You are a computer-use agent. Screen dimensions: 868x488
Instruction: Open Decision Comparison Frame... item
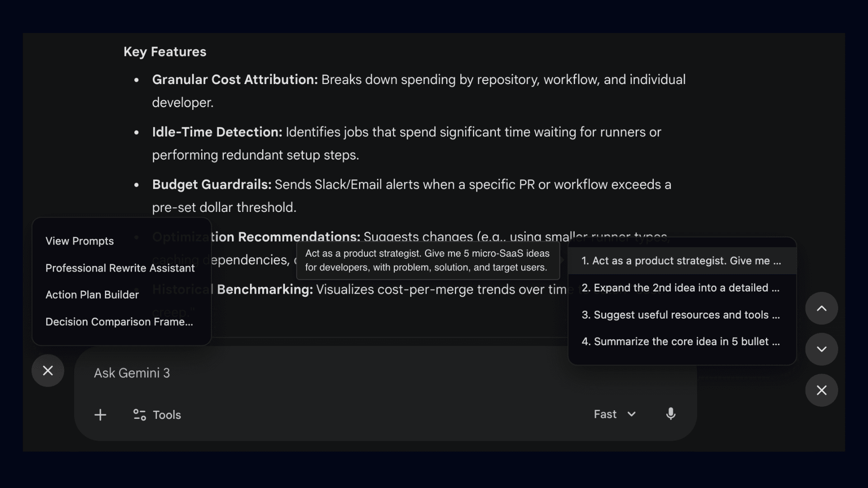pos(119,322)
